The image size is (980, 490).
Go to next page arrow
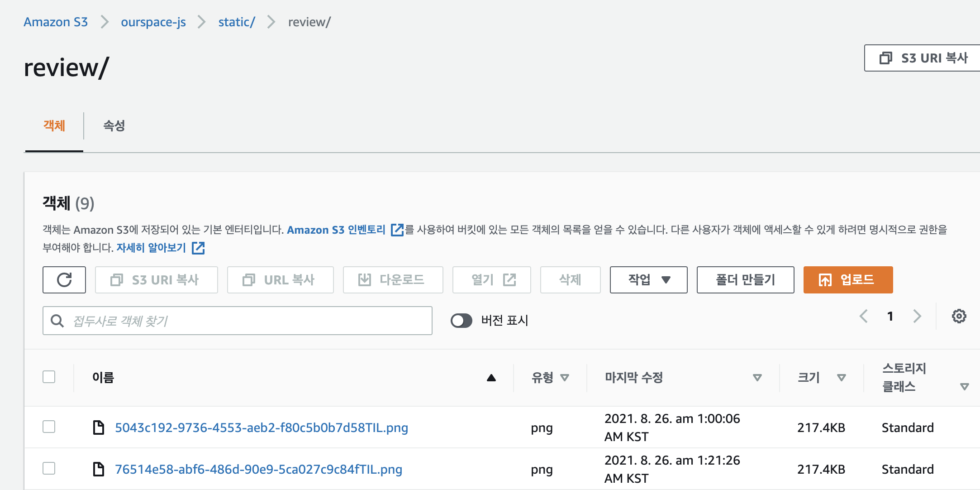pyautogui.click(x=917, y=316)
